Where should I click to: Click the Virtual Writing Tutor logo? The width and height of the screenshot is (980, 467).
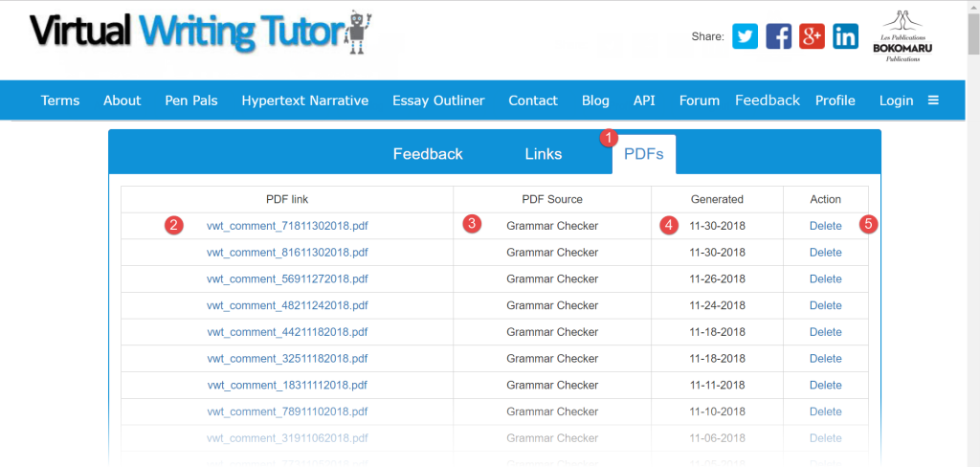pos(201,33)
